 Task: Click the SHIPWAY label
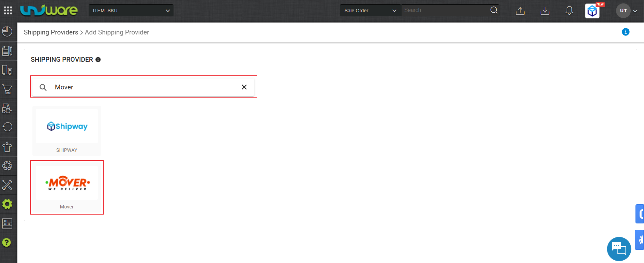(67, 150)
